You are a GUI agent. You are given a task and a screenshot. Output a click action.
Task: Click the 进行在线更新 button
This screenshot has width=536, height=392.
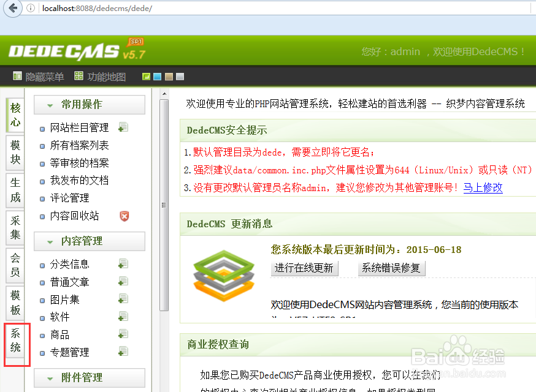pyautogui.click(x=304, y=268)
